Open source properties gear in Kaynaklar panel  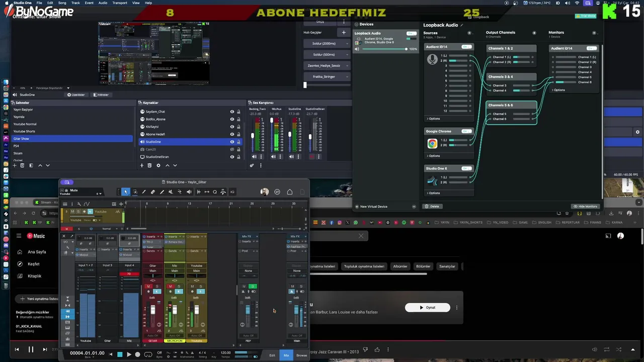point(158,165)
